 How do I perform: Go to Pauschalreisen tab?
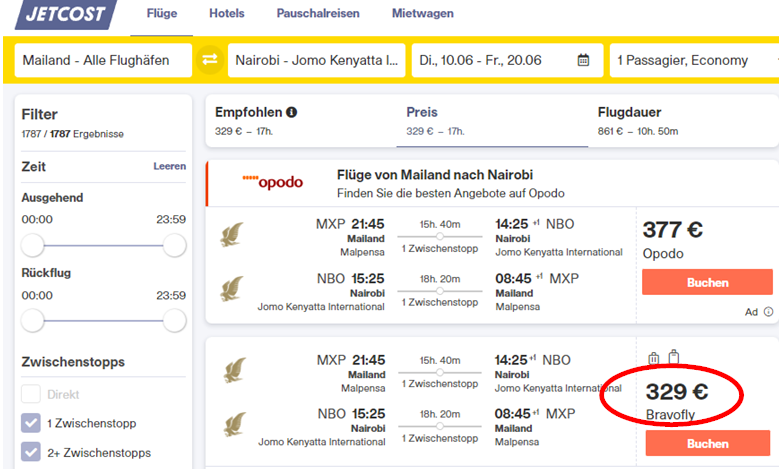pos(318,13)
